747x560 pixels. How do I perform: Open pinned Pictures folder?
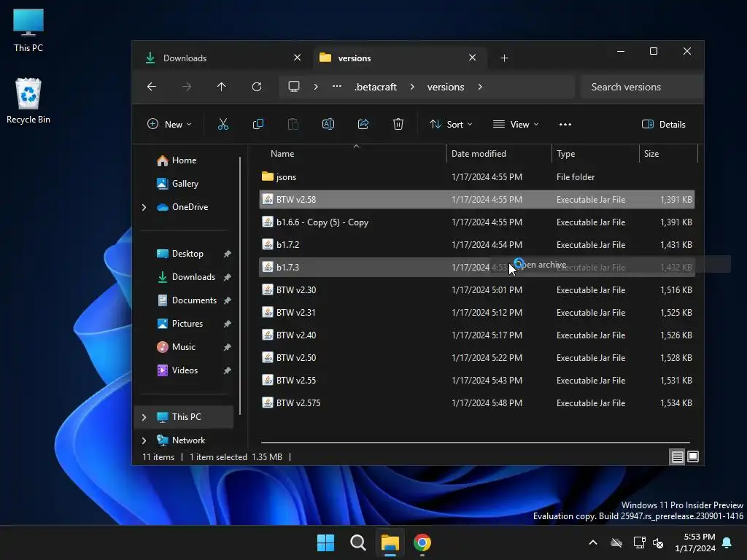click(187, 324)
